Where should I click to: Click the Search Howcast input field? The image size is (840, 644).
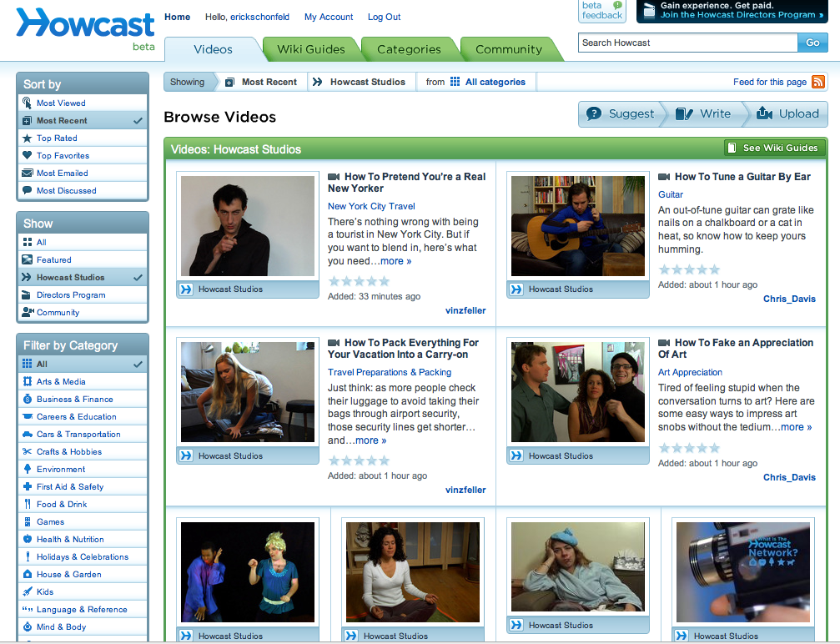(x=688, y=43)
